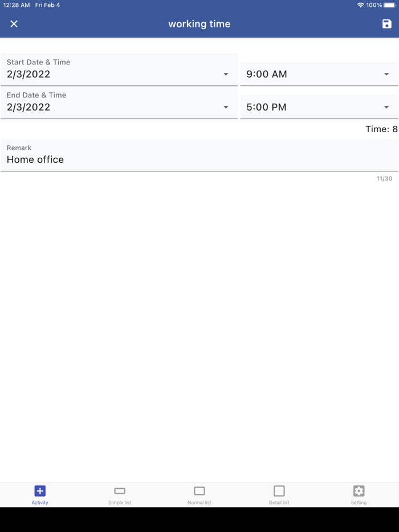
Task: Tap the save floppy disk icon
Action: [386, 24]
